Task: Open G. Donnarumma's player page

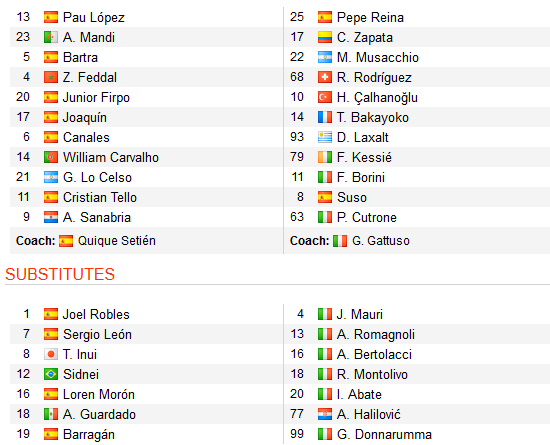Action: tap(384, 434)
